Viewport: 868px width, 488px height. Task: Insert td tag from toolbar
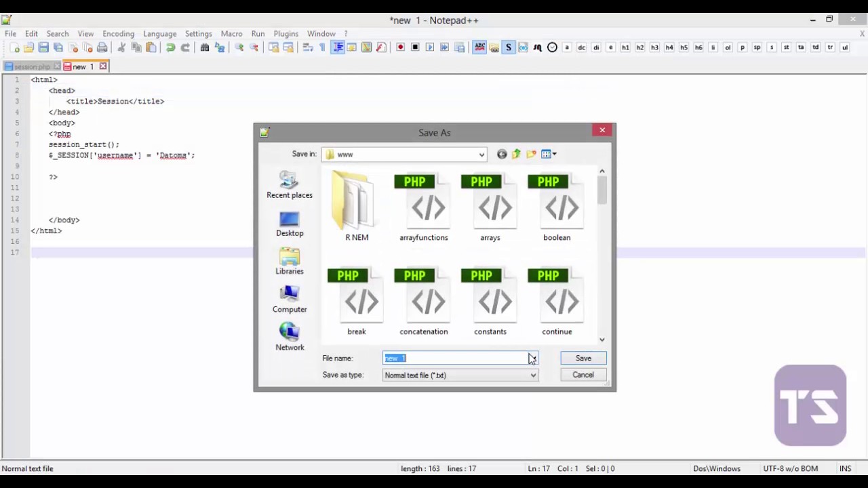[x=816, y=47]
